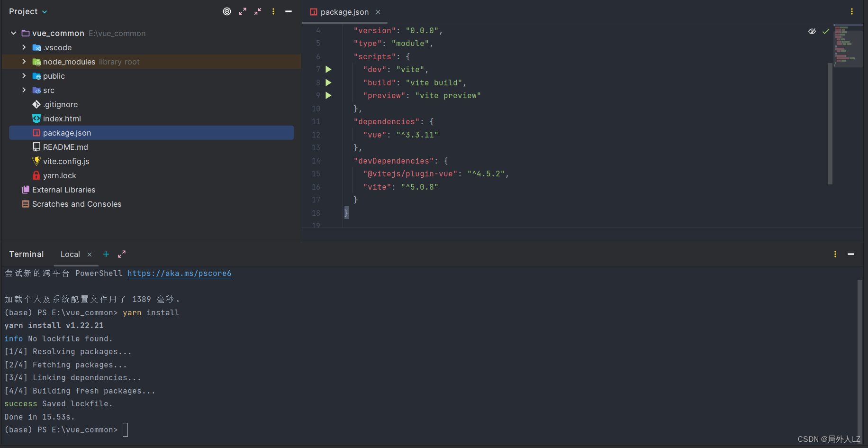The height and width of the screenshot is (448, 868).
Task: Click the Select Opened File target icon
Action: tap(227, 11)
